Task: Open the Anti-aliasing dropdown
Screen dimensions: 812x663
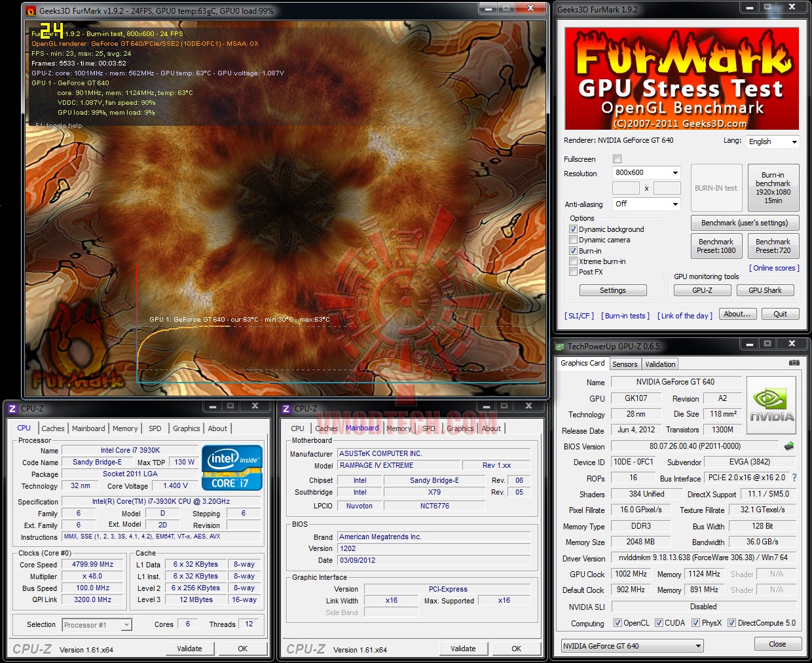Action: click(x=646, y=204)
